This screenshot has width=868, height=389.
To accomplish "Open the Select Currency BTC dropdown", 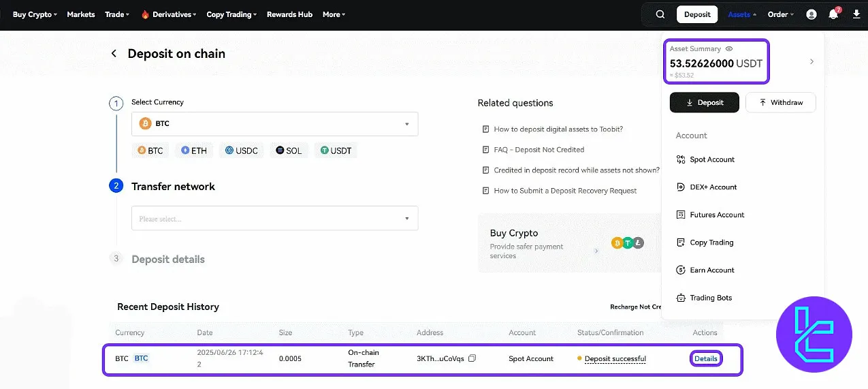I will tap(274, 124).
